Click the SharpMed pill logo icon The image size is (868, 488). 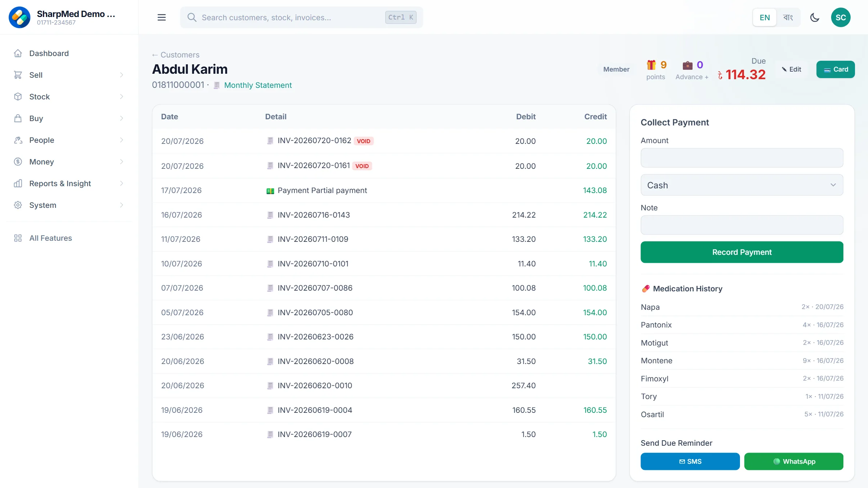20,17
